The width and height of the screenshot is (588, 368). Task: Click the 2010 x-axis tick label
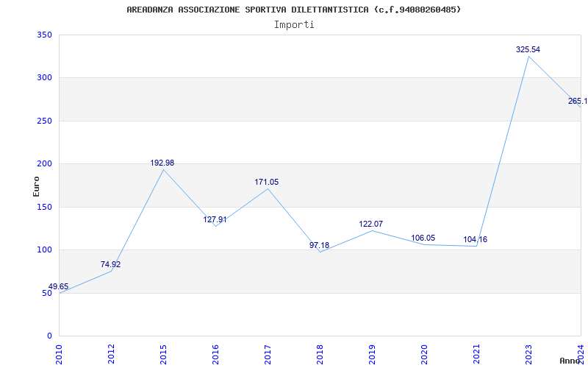(x=59, y=354)
